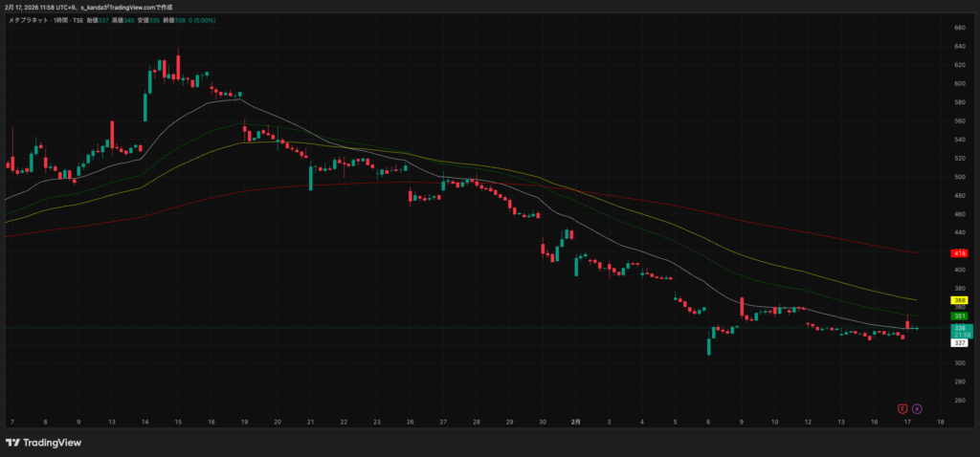Click the red earnings 'E' event marker
Image resolution: width=980 pixels, height=457 pixels.
coord(902,408)
